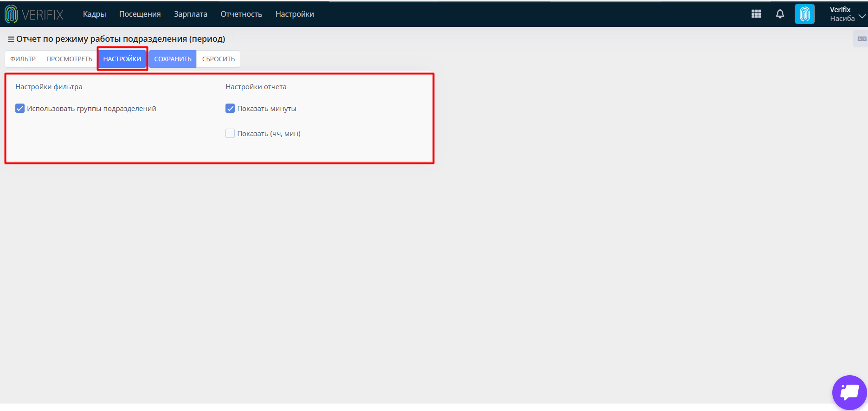Select the blue НАСТРОЙКИ tab
This screenshot has height=411, width=868.
coord(122,59)
